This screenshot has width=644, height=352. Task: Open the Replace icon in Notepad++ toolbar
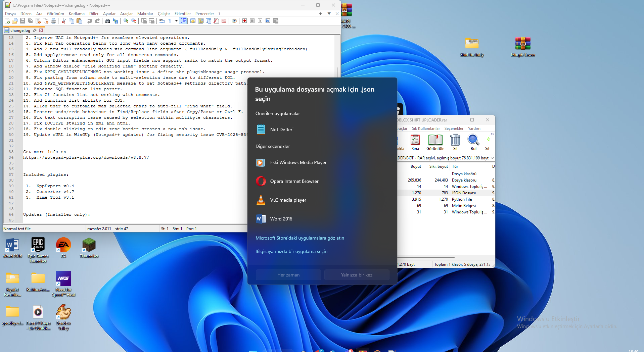(116, 21)
